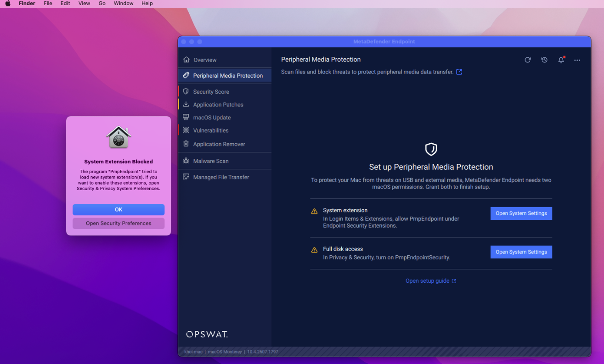Open the Apple menu
Image resolution: width=604 pixels, height=364 pixels.
(8, 3)
